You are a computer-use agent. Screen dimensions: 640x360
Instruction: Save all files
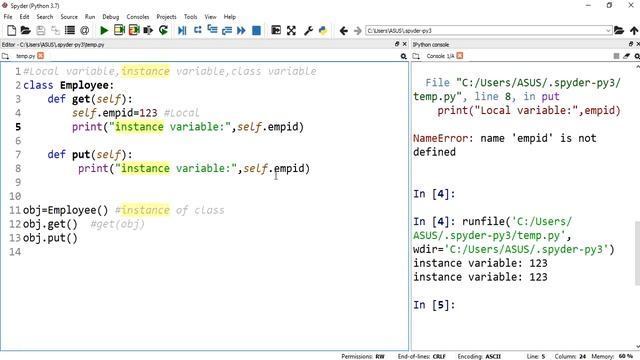coord(55,30)
